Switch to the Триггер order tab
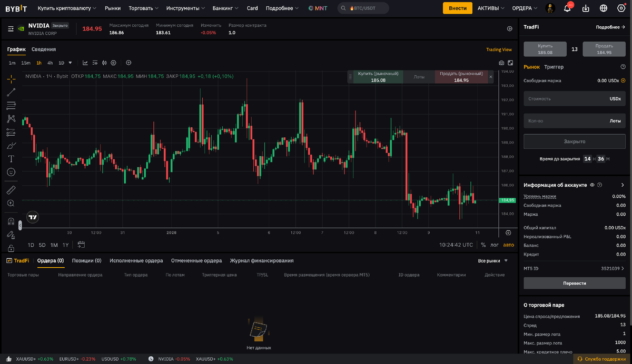The width and height of the screenshot is (632, 364). [x=554, y=67]
